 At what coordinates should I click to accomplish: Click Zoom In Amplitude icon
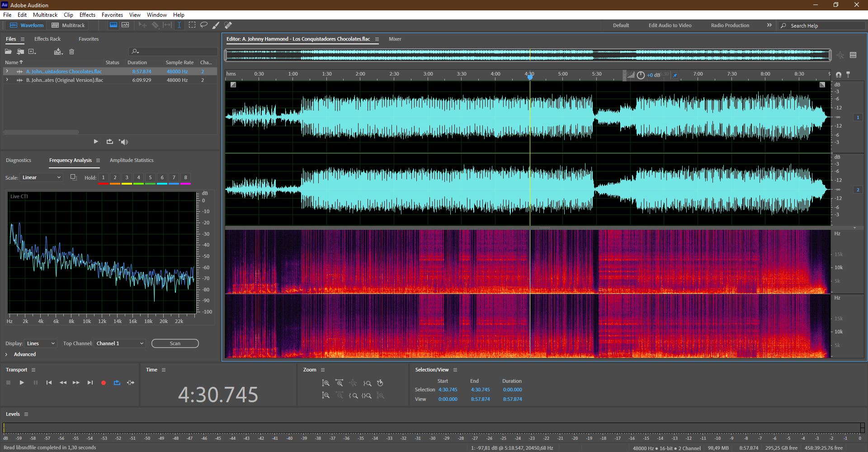click(325, 383)
